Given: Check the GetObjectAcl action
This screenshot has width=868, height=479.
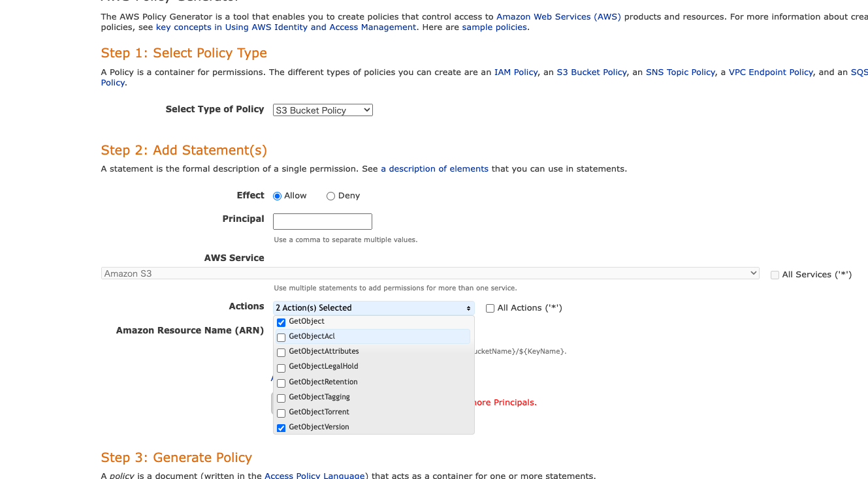Looking at the screenshot, I should tap(281, 337).
